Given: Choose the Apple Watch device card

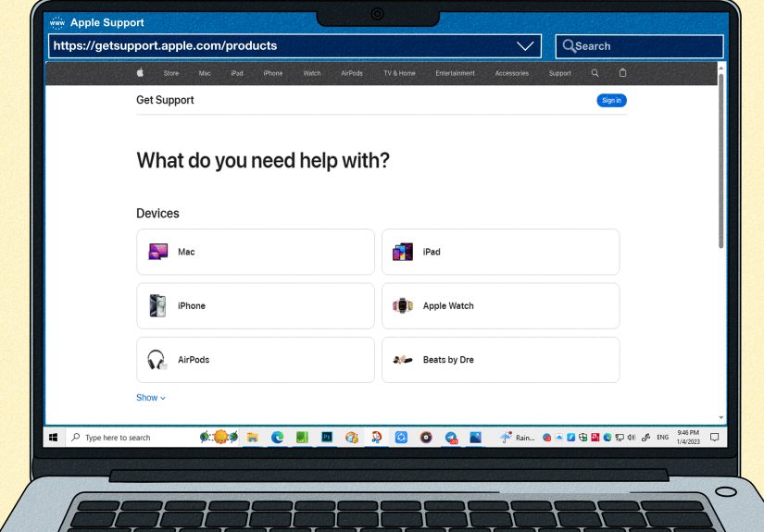Looking at the screenshot, I should click(x=500, y=305).
